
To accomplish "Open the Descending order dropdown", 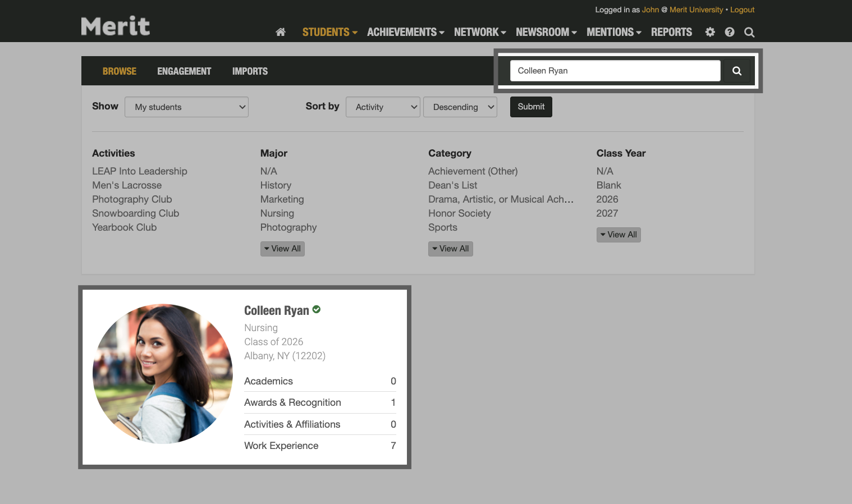I will point(460,107).
